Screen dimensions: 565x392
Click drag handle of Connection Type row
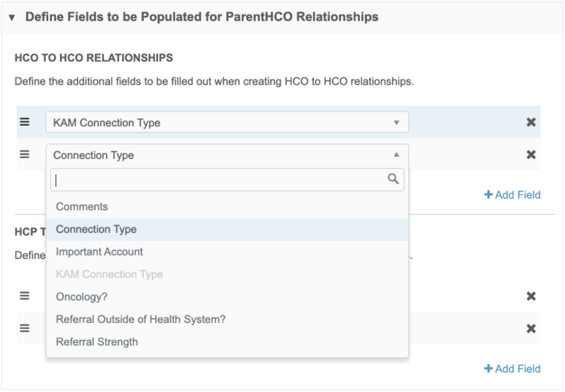coord(25,155)
